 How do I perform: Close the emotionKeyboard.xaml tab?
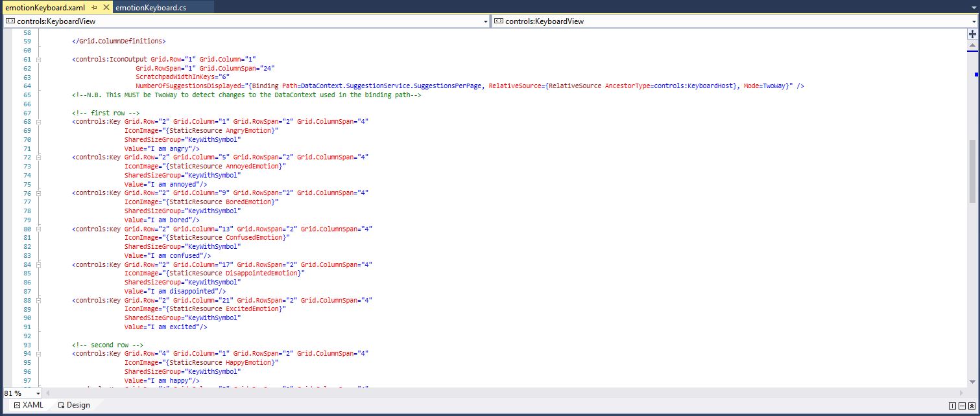point(104,7)
